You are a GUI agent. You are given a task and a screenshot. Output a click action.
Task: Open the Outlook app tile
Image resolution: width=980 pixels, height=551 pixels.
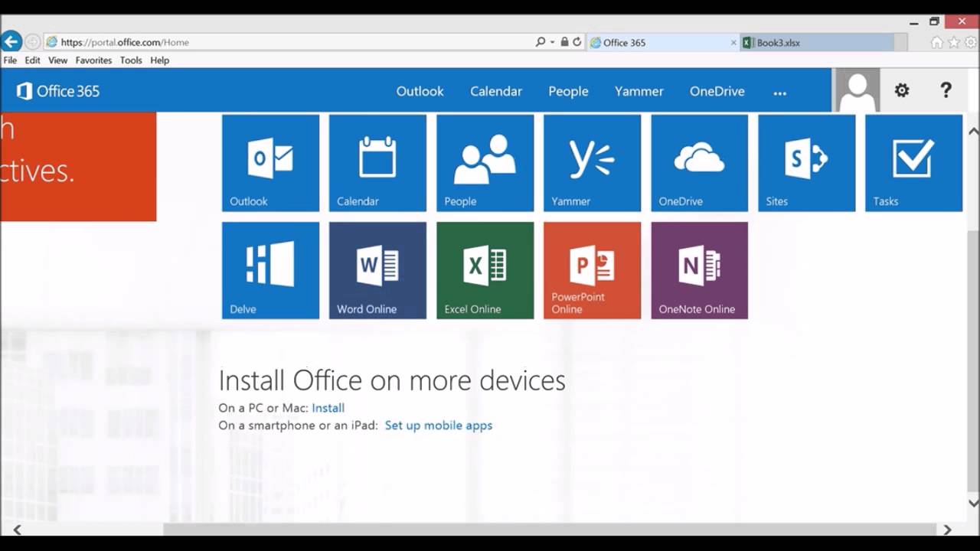(x=270, y=163)
